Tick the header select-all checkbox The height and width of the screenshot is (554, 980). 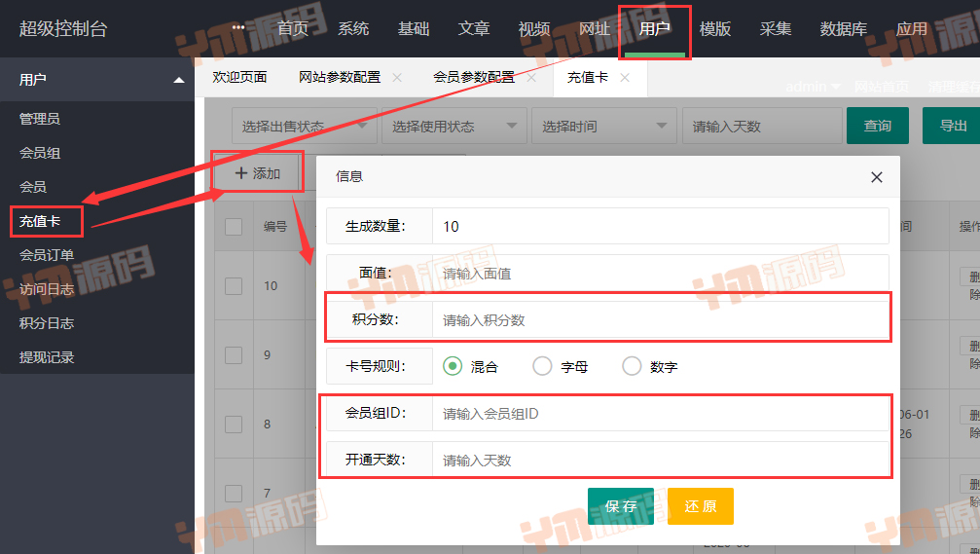tap(234, 227)
